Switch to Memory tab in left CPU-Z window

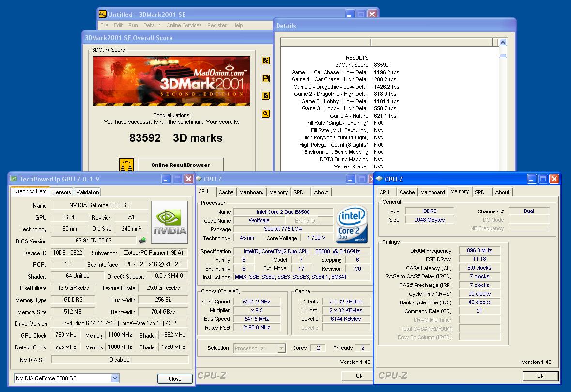(278, 192)
